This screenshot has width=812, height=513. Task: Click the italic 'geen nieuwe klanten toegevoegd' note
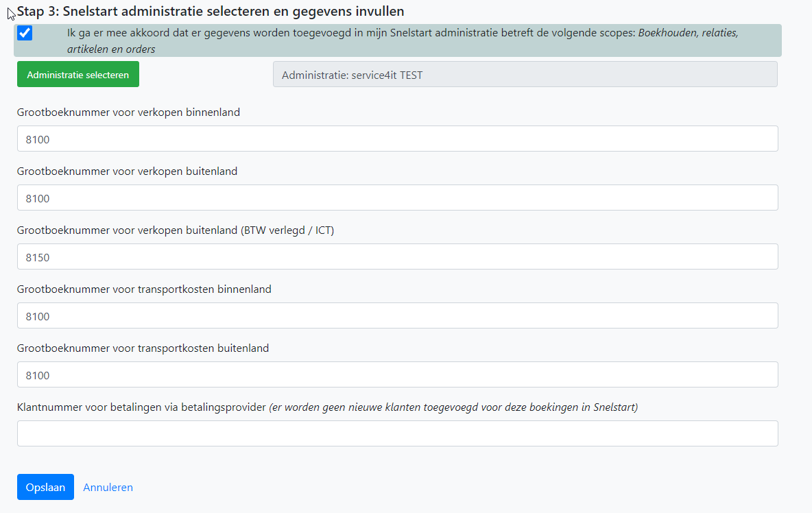click(453, 407)
